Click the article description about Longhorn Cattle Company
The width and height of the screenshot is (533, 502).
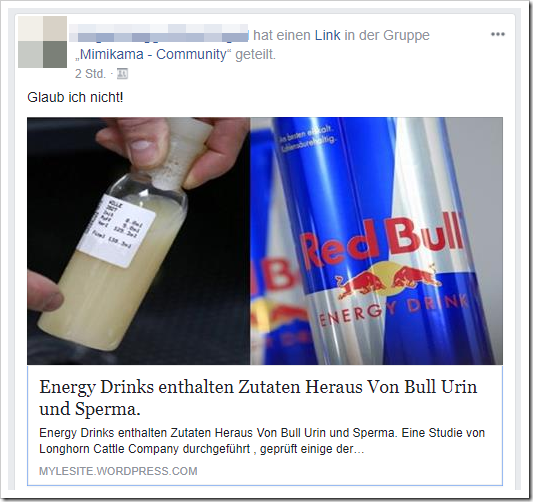[262, 441]
